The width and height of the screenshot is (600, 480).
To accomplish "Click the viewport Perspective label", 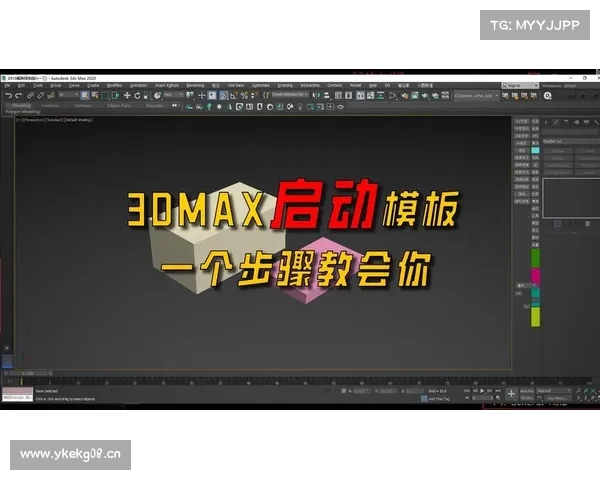I will pyautogui.click(x=33, y=120).
